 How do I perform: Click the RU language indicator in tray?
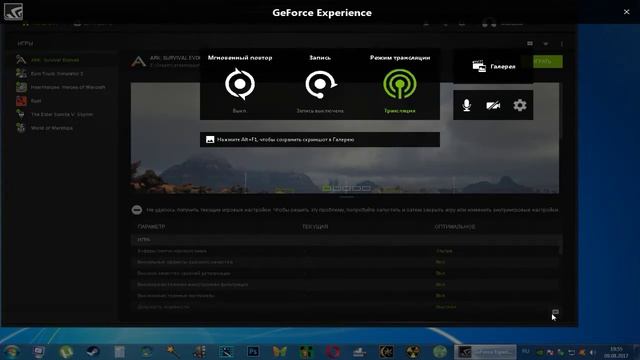coord(526,351)
